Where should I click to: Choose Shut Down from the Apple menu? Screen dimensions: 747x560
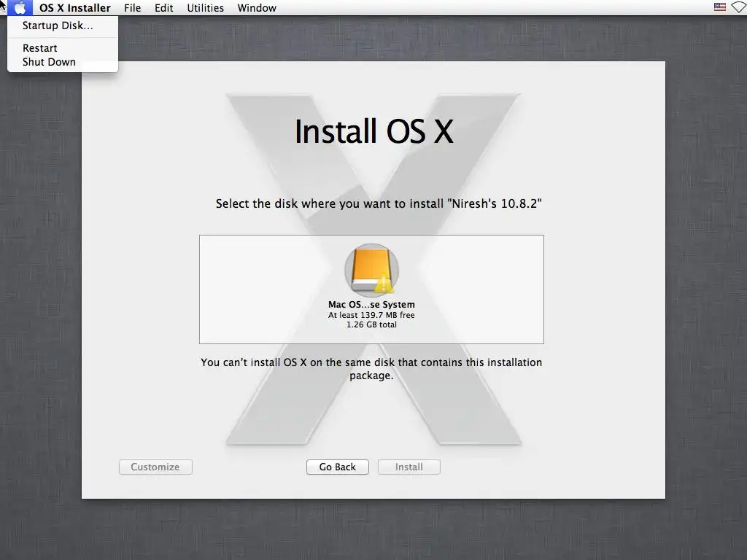tap(63, 62)
